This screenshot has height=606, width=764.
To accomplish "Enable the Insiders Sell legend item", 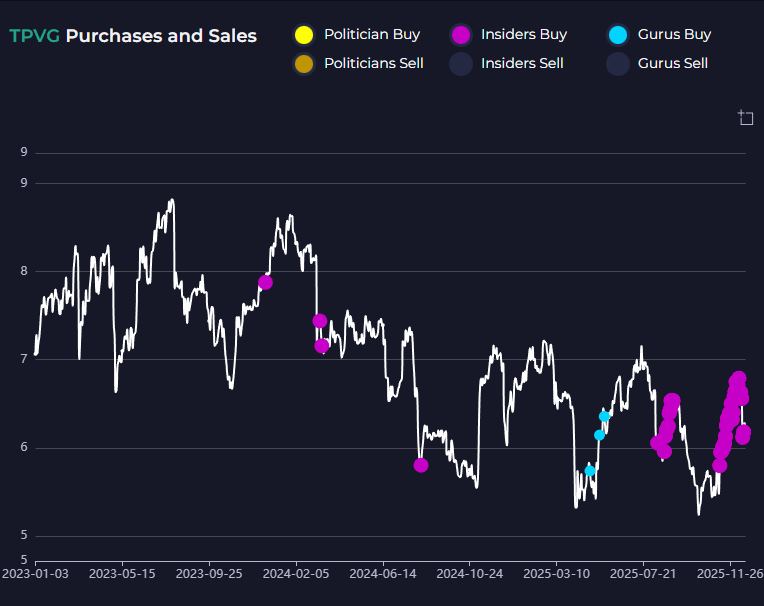I will 461,64.
